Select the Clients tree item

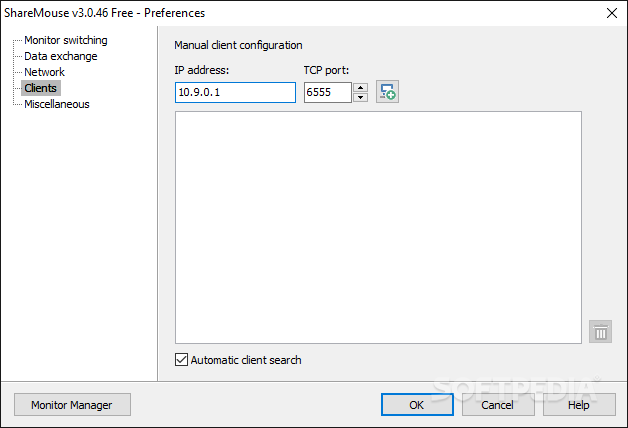tap(41, 88)
